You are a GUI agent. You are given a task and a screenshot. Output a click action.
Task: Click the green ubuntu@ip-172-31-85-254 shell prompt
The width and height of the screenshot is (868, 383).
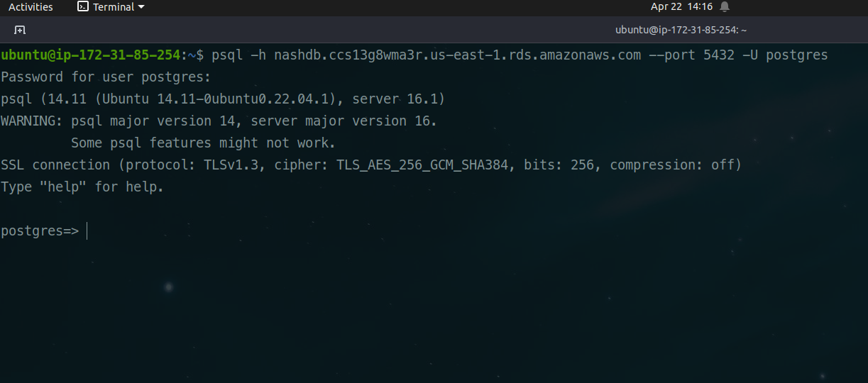pyautogui.click(x=92, y=55)
